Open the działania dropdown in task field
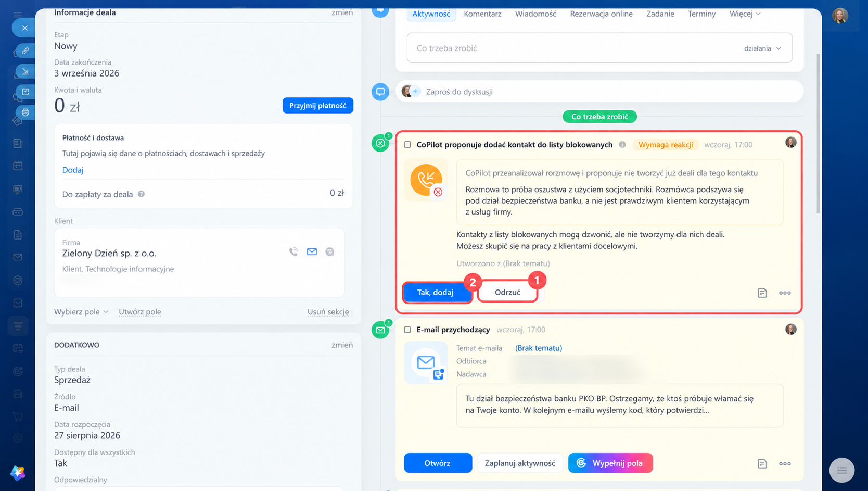The width and height of the screenshot is (868, 491). 762,48
